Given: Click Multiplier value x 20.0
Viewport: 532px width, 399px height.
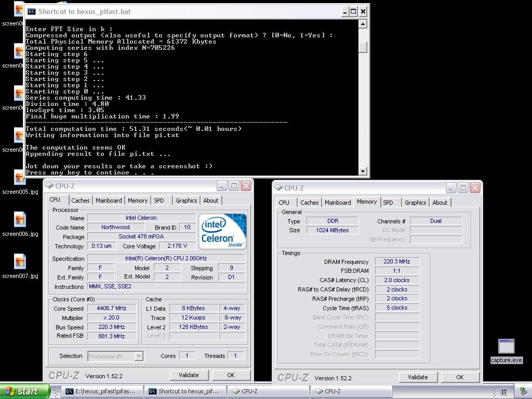Looking at the screenshot, I should pos(112,317).
